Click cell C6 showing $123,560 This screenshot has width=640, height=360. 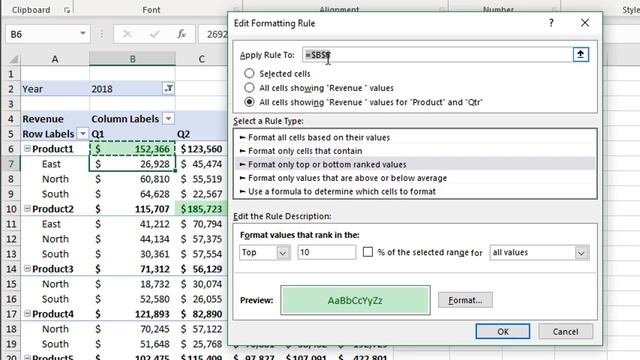(201, 149)
